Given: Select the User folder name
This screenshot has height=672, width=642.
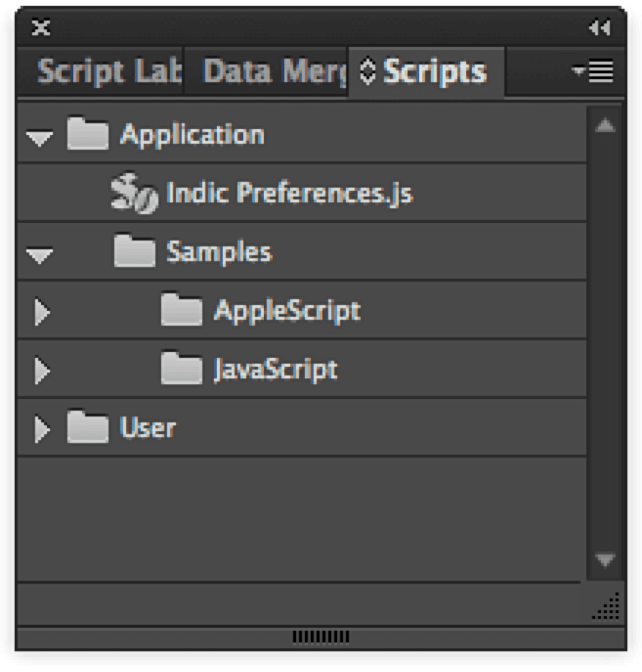Looking at the screenshot, I should pyautogui.click(x=148, y=428).
